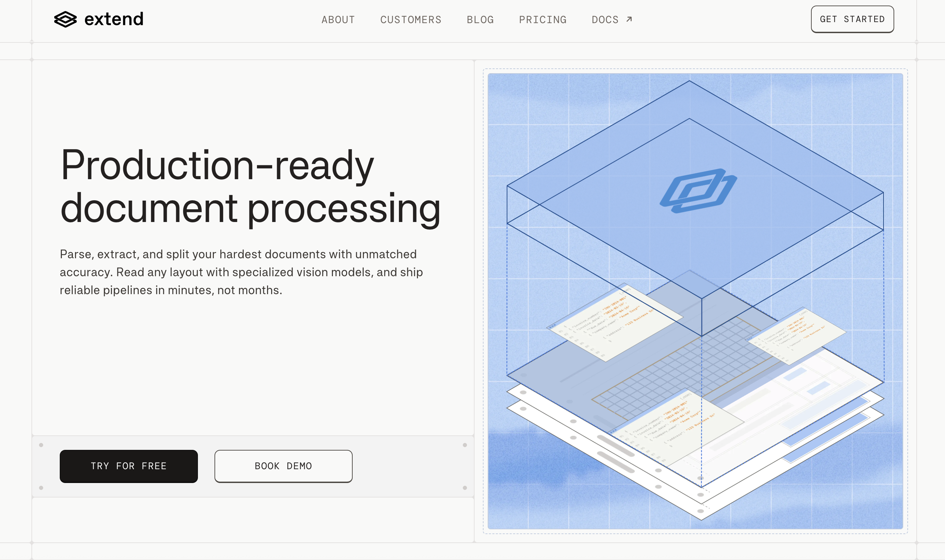Navigate to PRICING

[543, 20]
